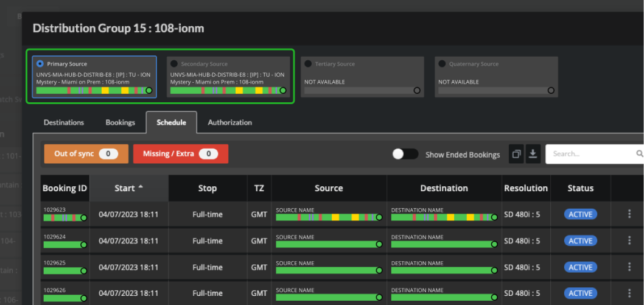Click the ACTIVE status badge for booking 1029624
Image resolution: width=644 pixels, height=305 pixels.
pyautogui.click(x=580, y=240)
